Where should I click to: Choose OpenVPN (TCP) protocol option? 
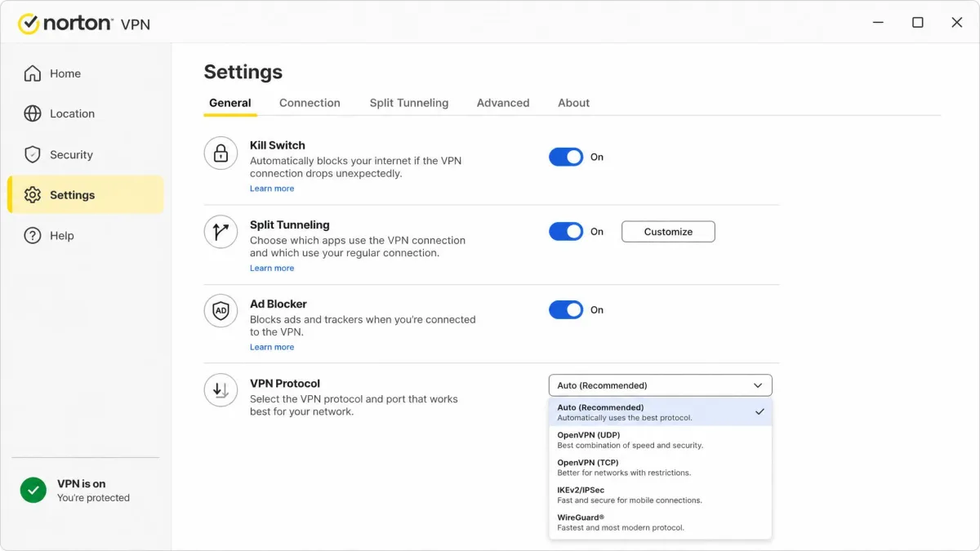pos(661,467)
